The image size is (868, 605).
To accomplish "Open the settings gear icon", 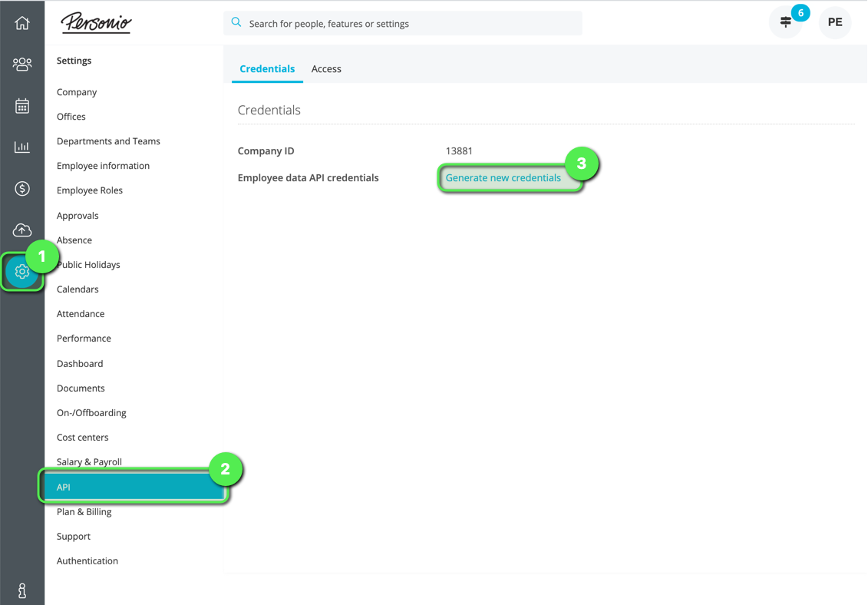I will coord(22,272).
